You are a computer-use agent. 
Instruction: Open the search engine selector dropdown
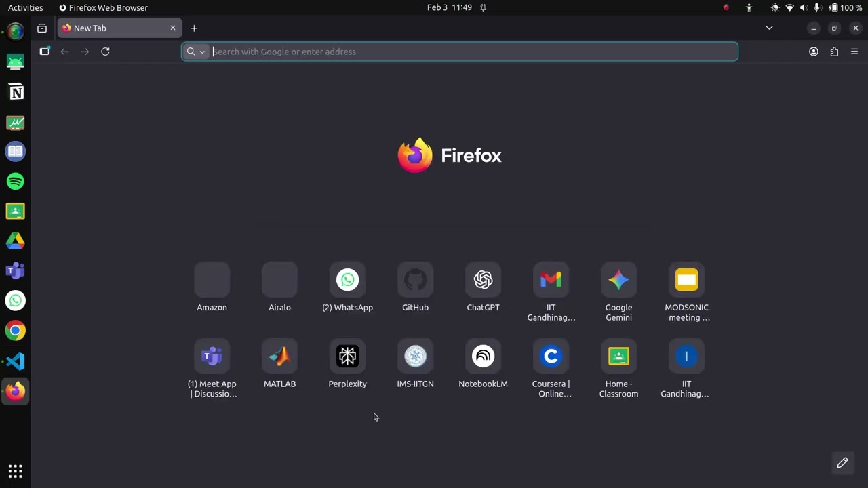click(196, 52)
